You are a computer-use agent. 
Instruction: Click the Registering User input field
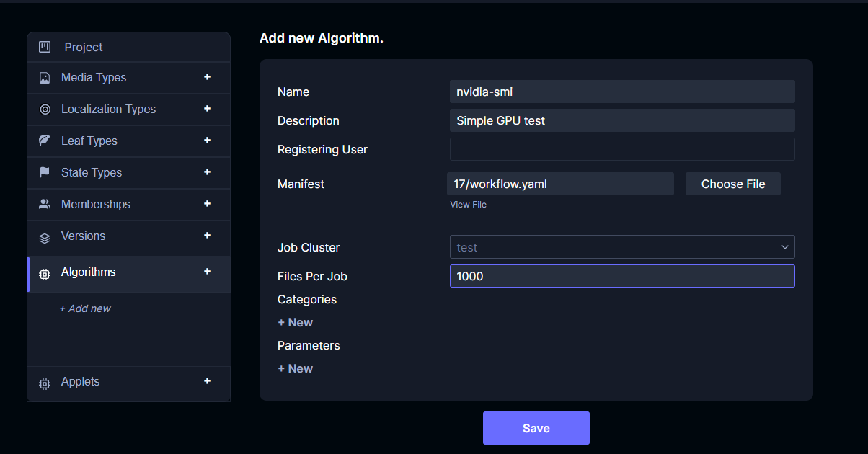point(622,149)
